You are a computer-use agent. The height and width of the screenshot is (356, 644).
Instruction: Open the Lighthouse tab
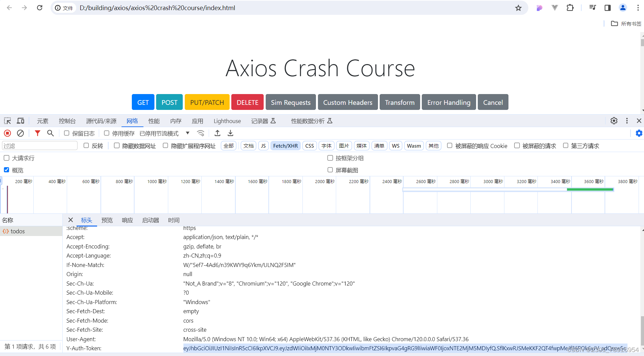click(x=227, y=121)
